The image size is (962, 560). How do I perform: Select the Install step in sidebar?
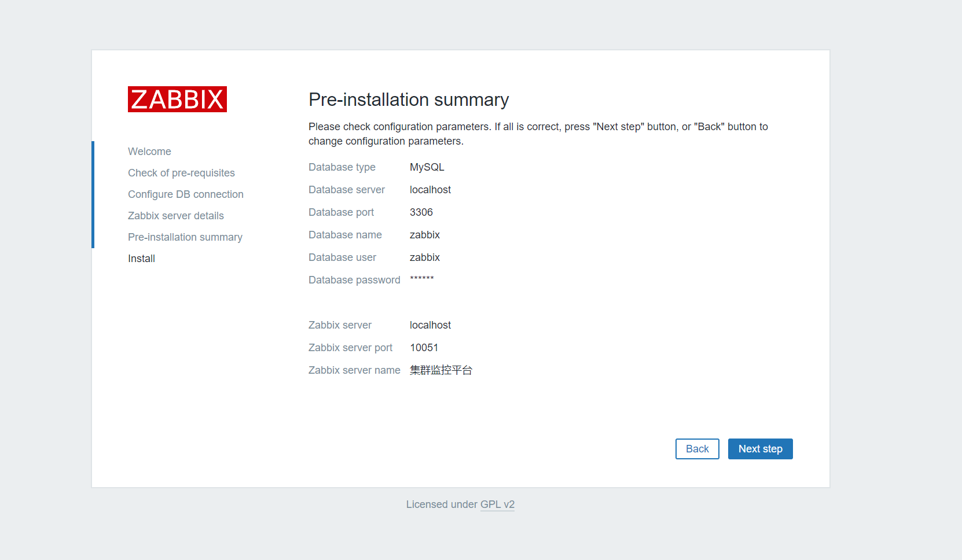141,259
